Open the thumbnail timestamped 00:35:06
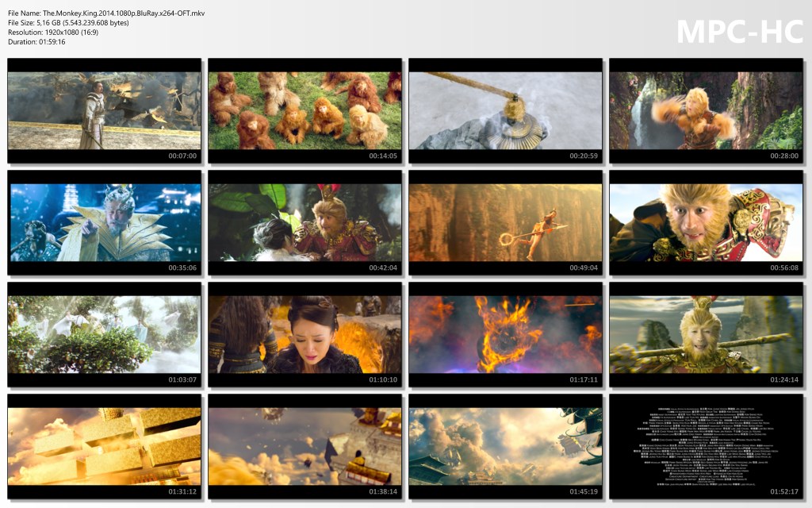812x508 pixels. coord(105,222)
